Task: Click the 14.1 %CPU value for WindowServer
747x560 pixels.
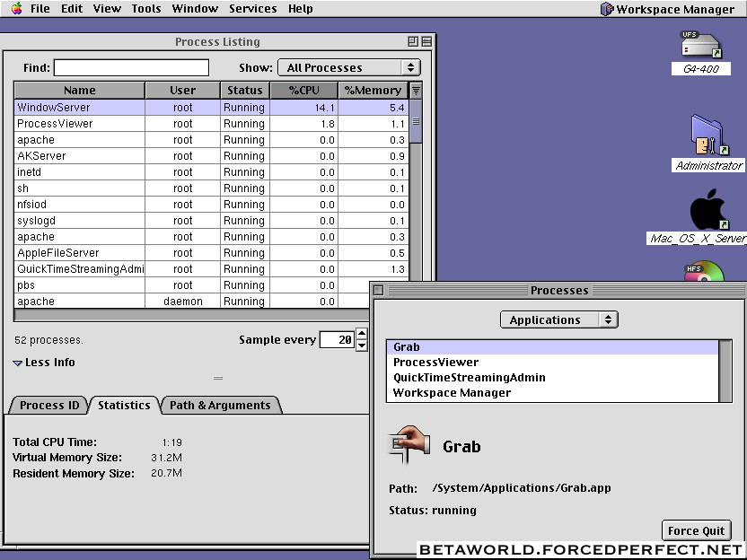Action: point(324,108)
